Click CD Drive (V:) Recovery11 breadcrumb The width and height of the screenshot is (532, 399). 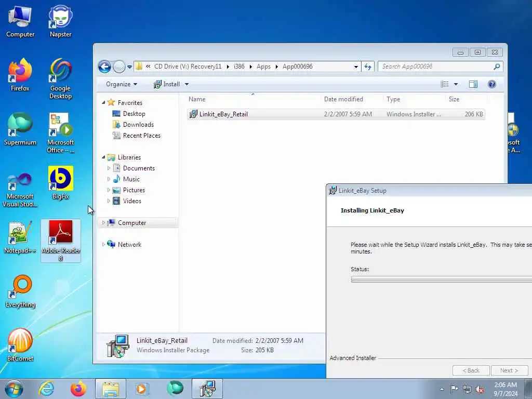pos(188,66)
